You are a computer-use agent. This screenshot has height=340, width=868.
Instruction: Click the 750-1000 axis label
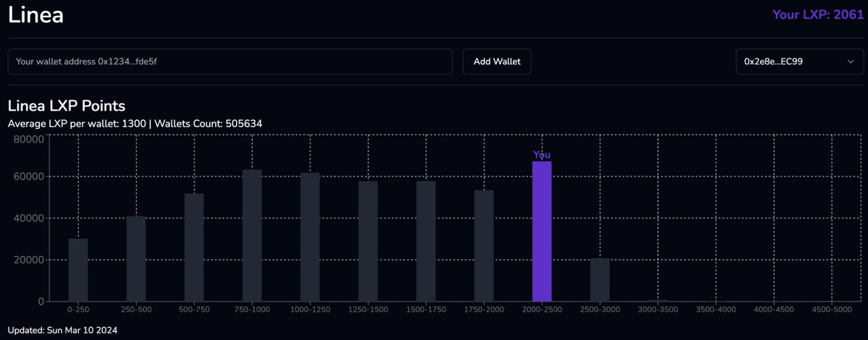click(x=252, y=310)
